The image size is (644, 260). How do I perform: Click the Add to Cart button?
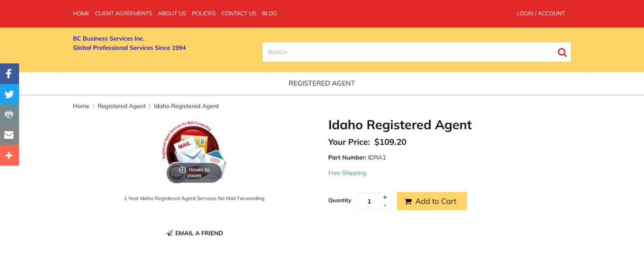point(431,201)
